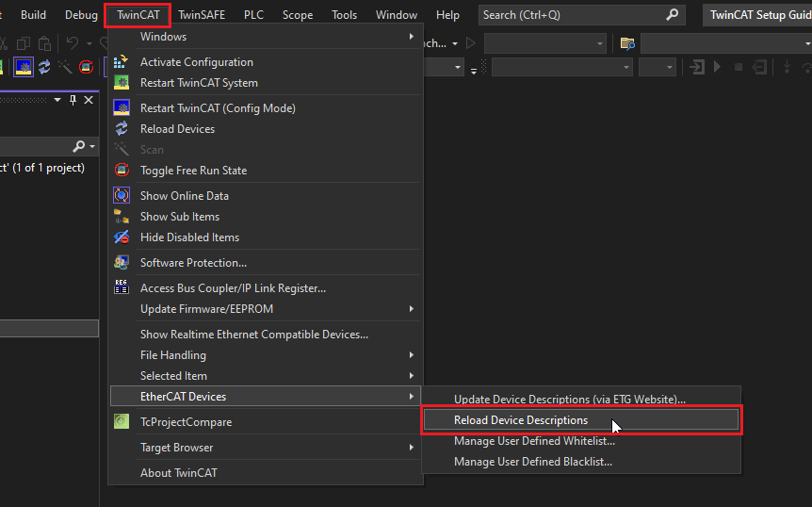
Task: Expand Update Firmware/EEPROM submenu
Action: point(265,309)
